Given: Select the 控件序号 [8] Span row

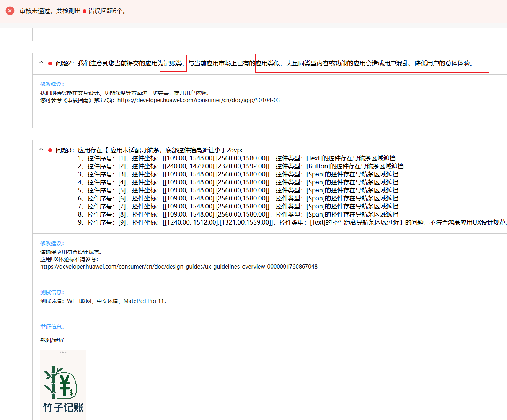Looking at the screenshot, I should 238,215.
